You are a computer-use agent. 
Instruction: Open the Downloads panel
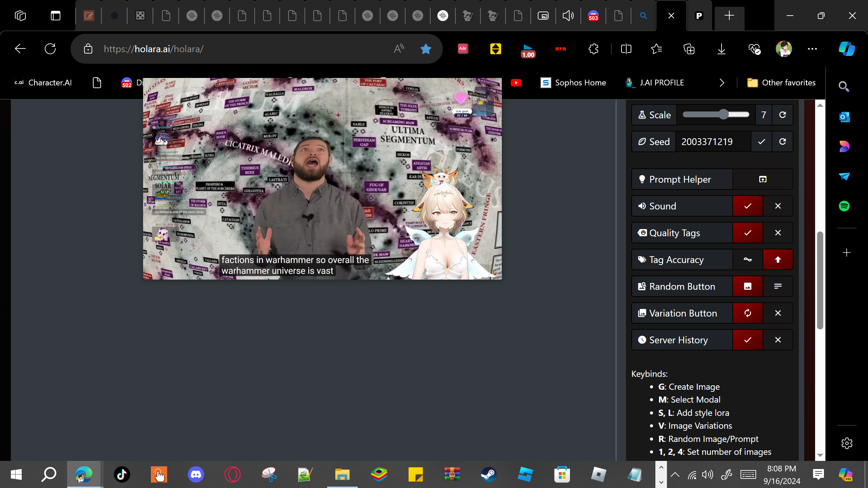click(x=722, y=49)
